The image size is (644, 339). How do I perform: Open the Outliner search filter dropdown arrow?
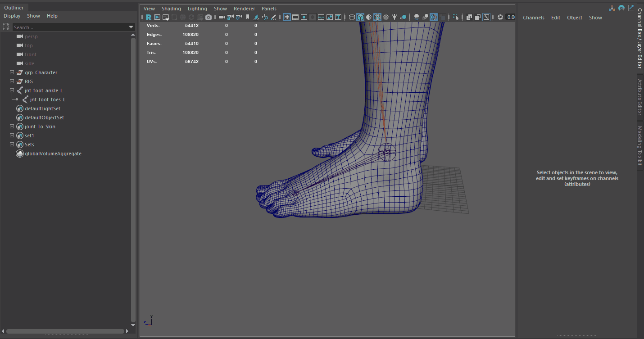131,27
